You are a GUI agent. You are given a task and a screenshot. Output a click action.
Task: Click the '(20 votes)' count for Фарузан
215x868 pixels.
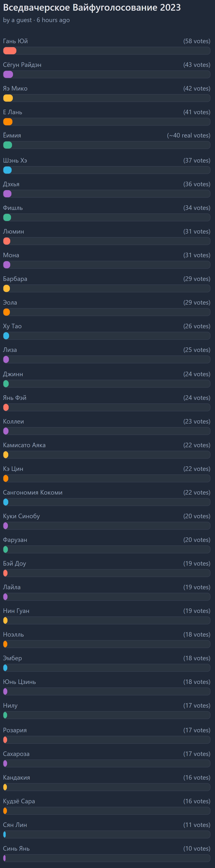coord(196,540)
